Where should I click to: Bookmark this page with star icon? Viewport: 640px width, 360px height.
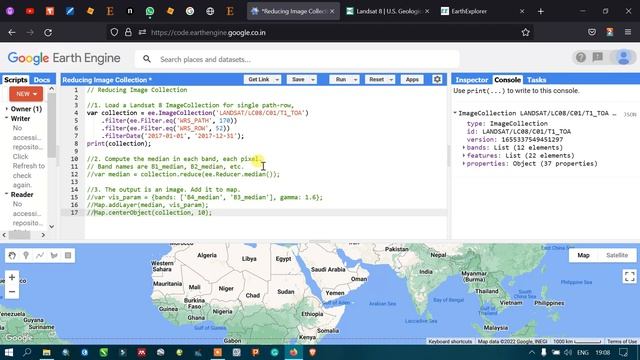click(525, 32)
